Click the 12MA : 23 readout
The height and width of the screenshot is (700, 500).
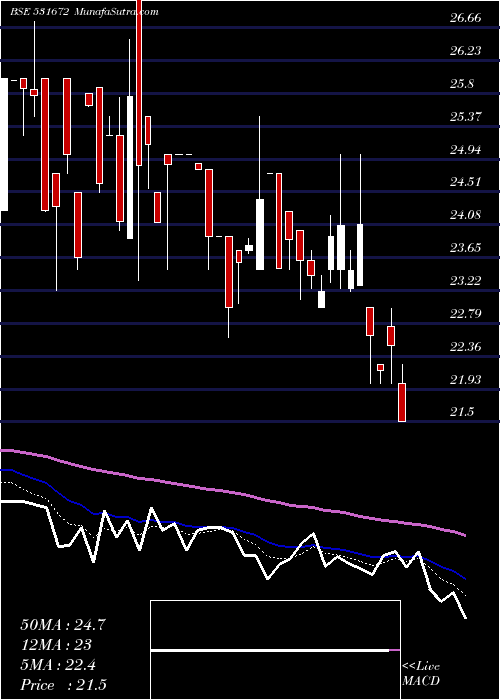[x=56, y=645]
